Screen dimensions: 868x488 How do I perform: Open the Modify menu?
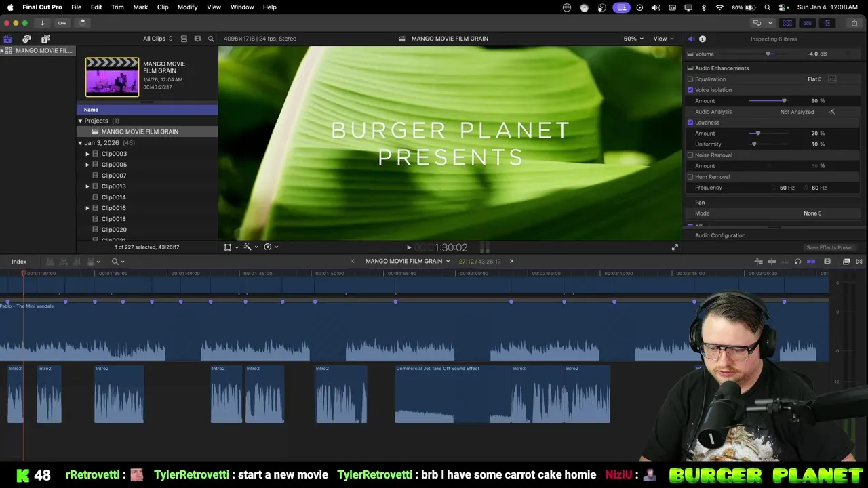pyautogui.click(x=188, y=7)
